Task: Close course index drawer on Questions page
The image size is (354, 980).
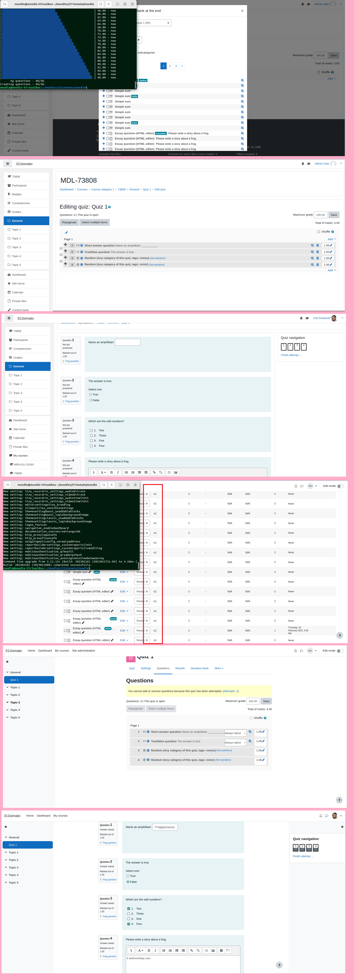Action: [x=7, y=662]
